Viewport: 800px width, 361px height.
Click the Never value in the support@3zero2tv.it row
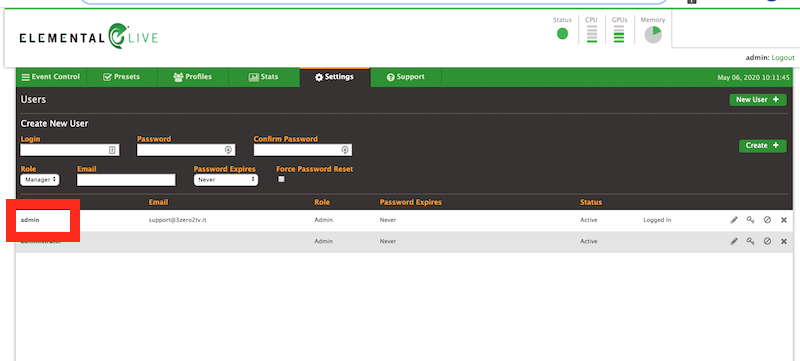388,220
